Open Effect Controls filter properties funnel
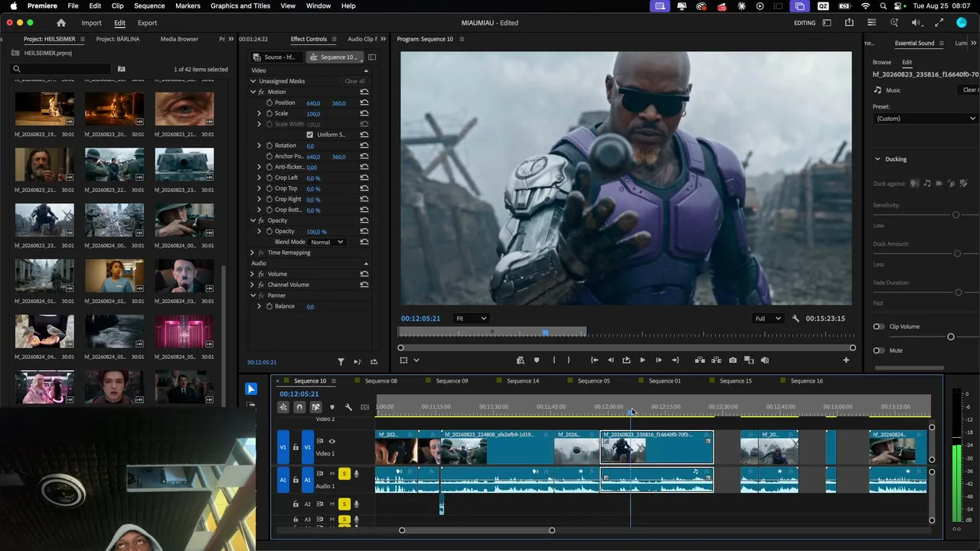980x551 pixels. [x=341, y=362]
